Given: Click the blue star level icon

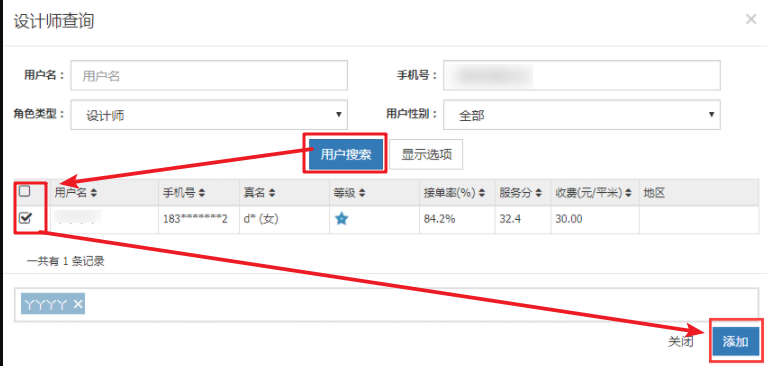Looking at the screenshot, I should point(341,219).
